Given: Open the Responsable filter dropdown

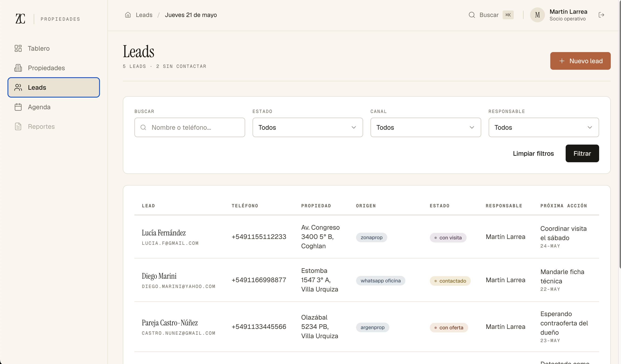Looking at the screenshot, I should click(x=544, y=127).
